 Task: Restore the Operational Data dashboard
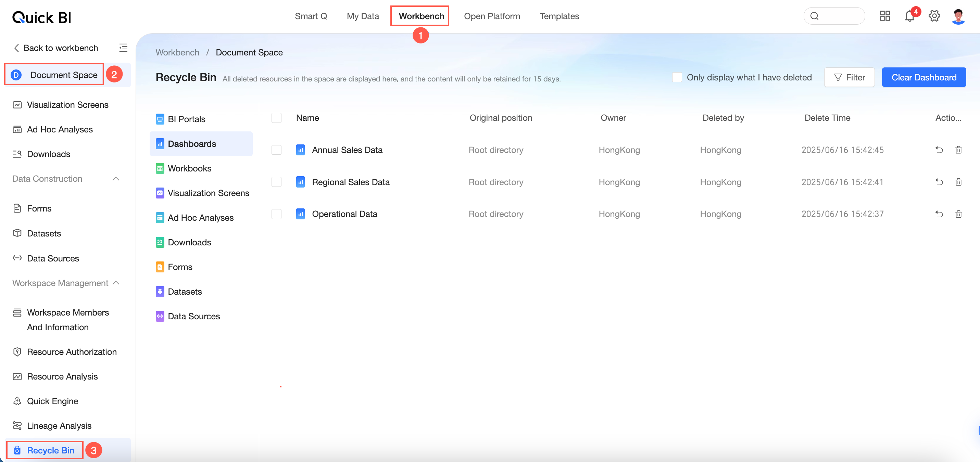click(939, 214)
